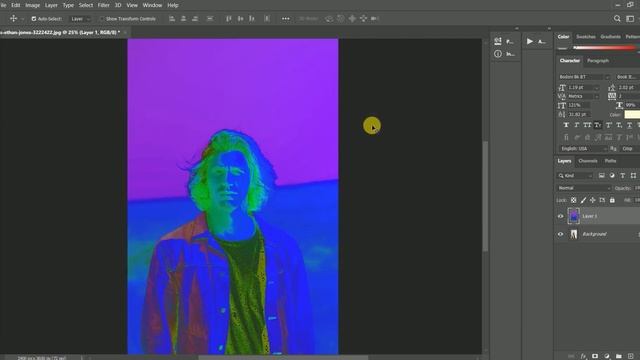The height and width of the screenshot is (360, 640).
Task: Click the search magnifier icon at top right
Action: 617,18
